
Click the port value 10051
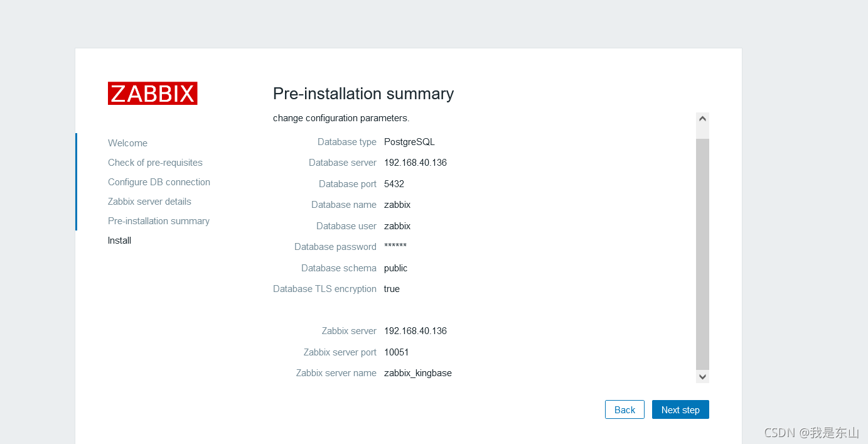(397, 352)
